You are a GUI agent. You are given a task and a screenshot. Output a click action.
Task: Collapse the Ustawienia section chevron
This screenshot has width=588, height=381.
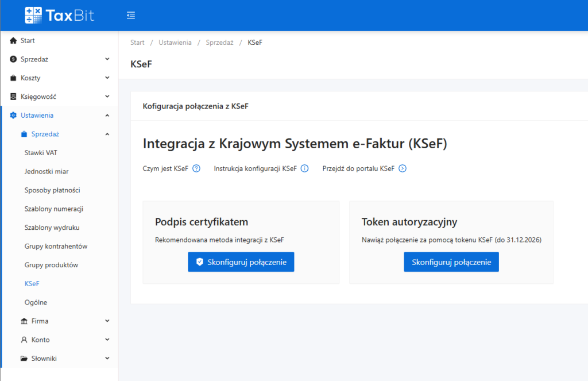pyautogui.click(x=107, y=116)
